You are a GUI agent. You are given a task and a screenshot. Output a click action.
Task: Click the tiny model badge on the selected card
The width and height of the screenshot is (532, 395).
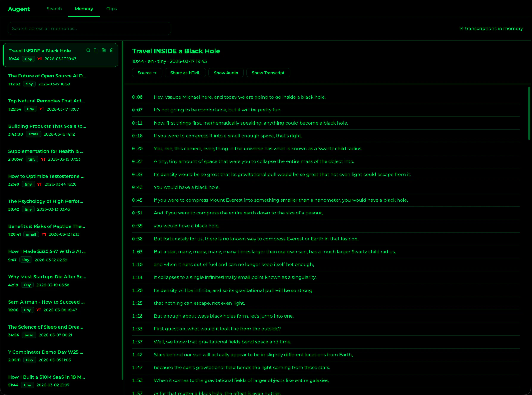point(28,59)
